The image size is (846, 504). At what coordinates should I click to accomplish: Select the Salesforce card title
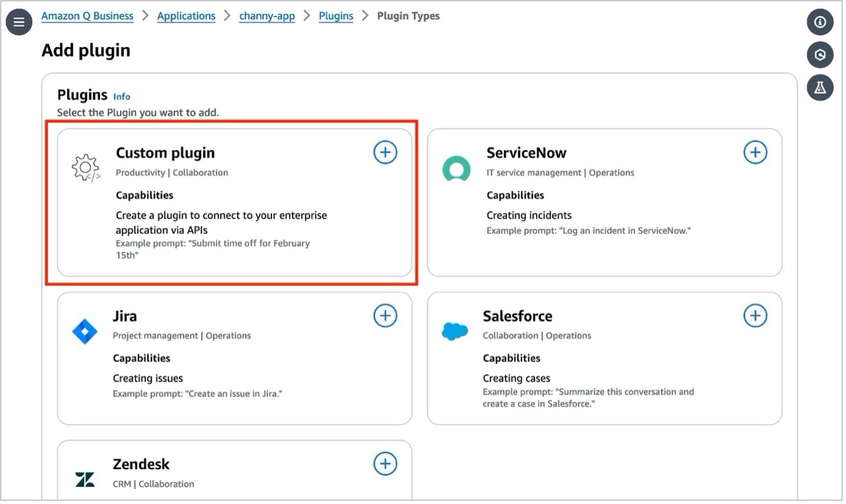(x=517, y=316)
